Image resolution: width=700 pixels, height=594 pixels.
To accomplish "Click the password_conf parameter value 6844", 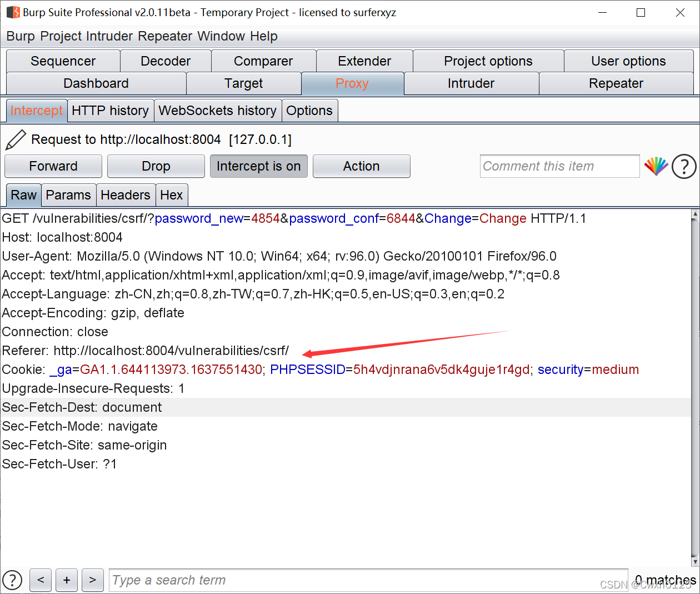I will (401, 218).
